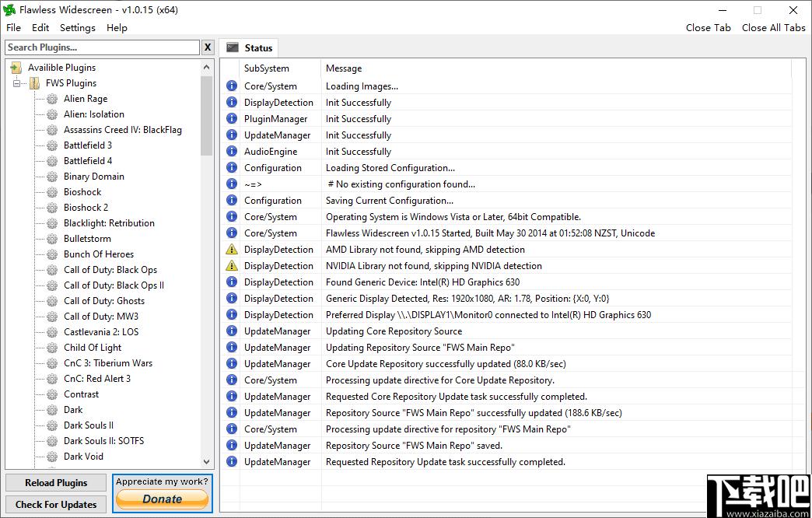Click 'Preferred Display' message row
Viewport: 812px width, 518px height.
click(488, 315)
